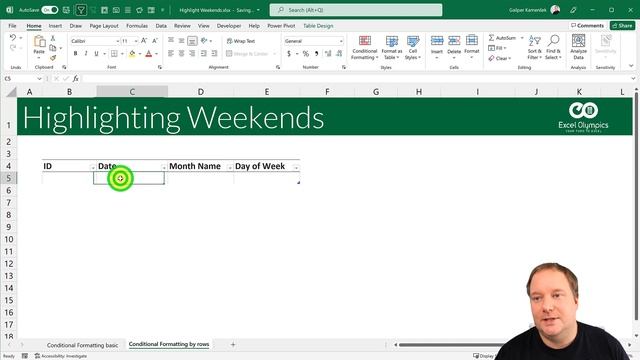This screenshot has width=640, height=360.
Task: Open Font dialog launcher
Action: pyautogui.click(x=160, y=67)
